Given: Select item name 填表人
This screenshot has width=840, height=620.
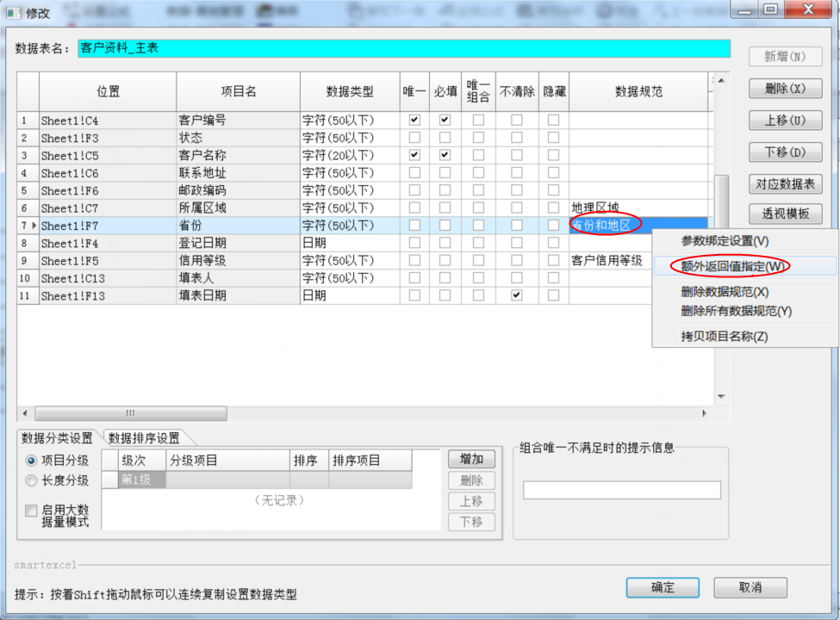Looking at the screenshot, I should click(238, 278).
